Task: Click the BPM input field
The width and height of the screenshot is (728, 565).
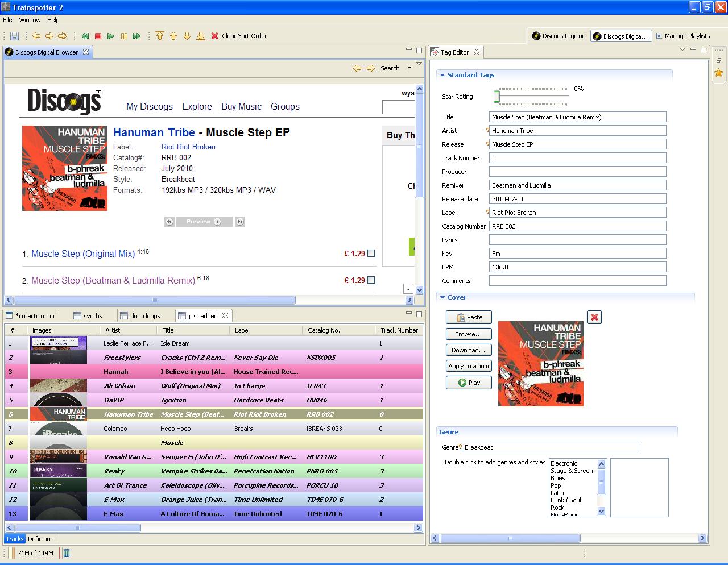Action: click(577, 267)
